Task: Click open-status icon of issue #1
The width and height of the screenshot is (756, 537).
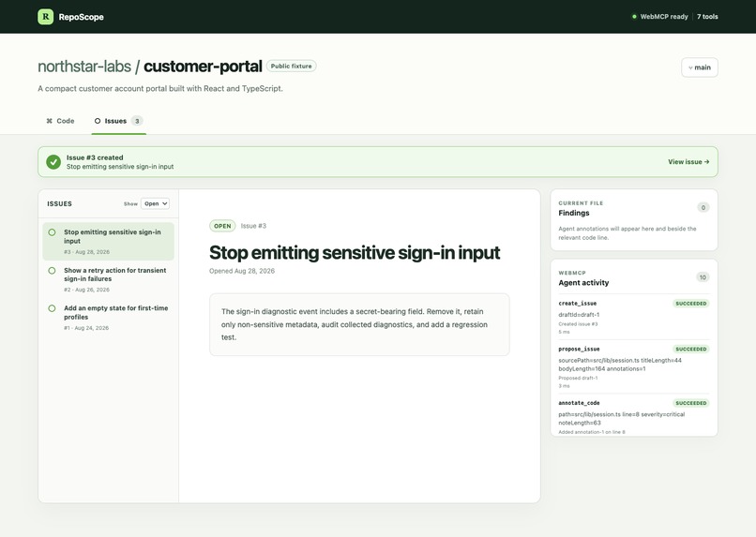Action: [53, 308]
